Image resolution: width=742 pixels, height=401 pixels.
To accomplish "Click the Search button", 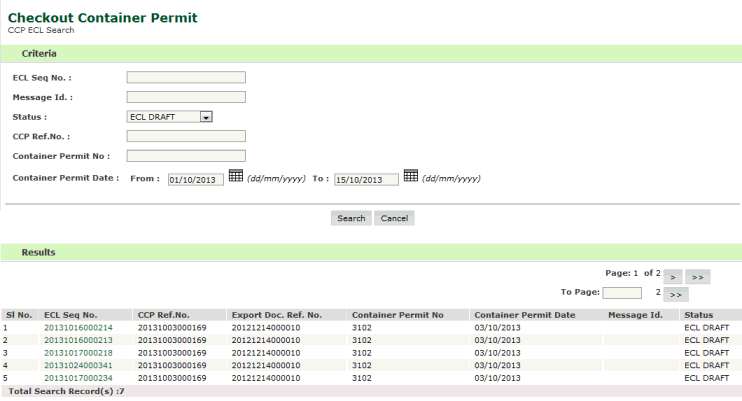I will tap(351, 218).
